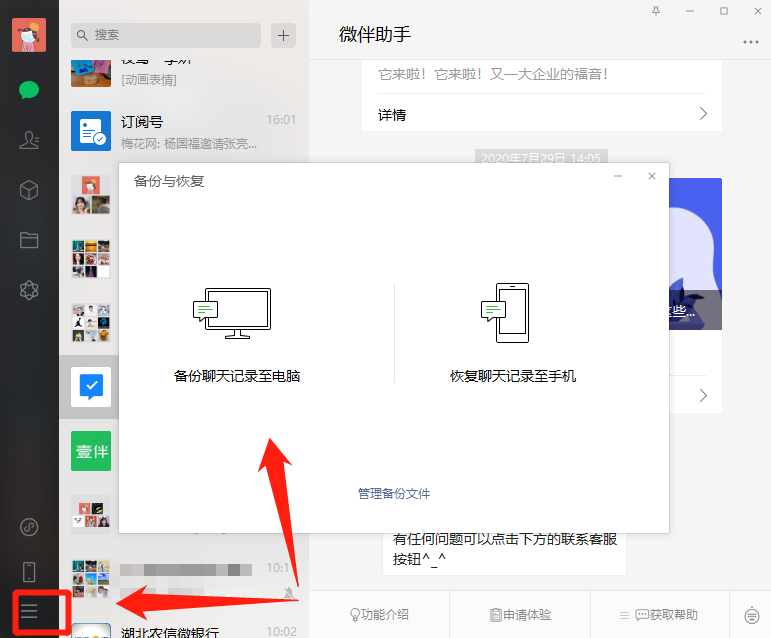Open the 订阅号 subscriptions conversation
The height and width of the screenshot is (638, 771).
[x=184, y=131]
